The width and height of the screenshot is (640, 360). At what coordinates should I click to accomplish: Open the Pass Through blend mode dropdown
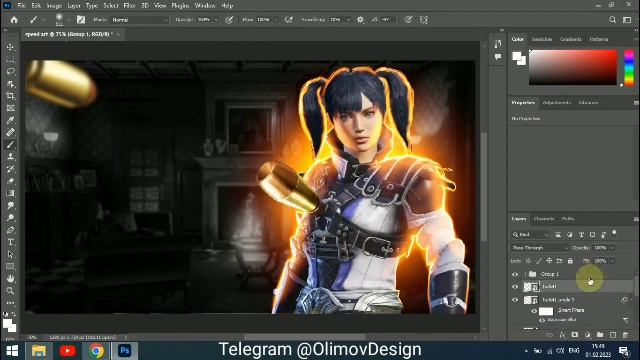[x=540, y=248]
